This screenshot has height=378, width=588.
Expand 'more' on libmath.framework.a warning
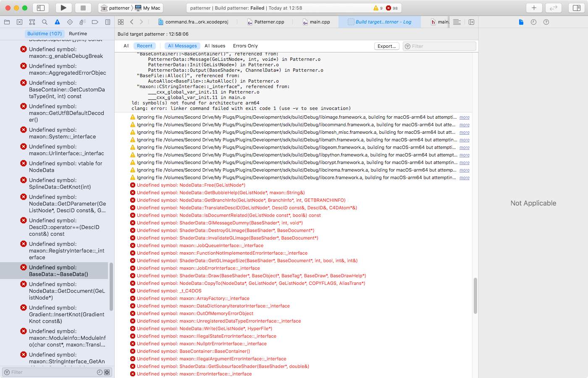(x=464, y=140)
